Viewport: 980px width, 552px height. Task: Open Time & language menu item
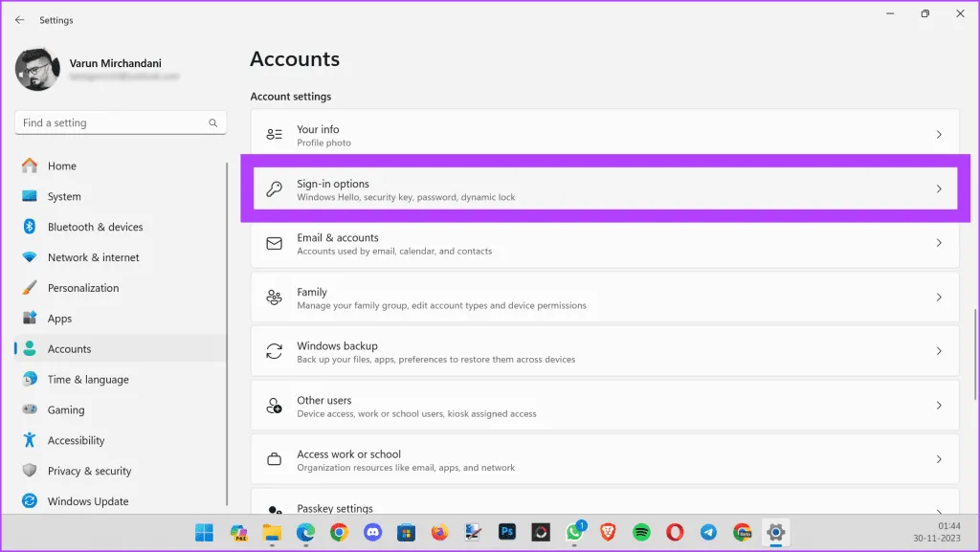tap(88, 379)
